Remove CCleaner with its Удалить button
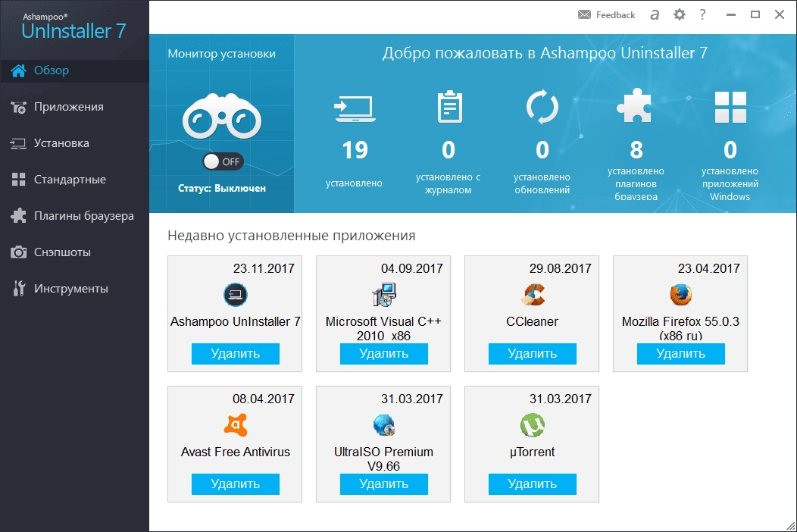Screen dimensions: 797x532 [x=532, y=353]
